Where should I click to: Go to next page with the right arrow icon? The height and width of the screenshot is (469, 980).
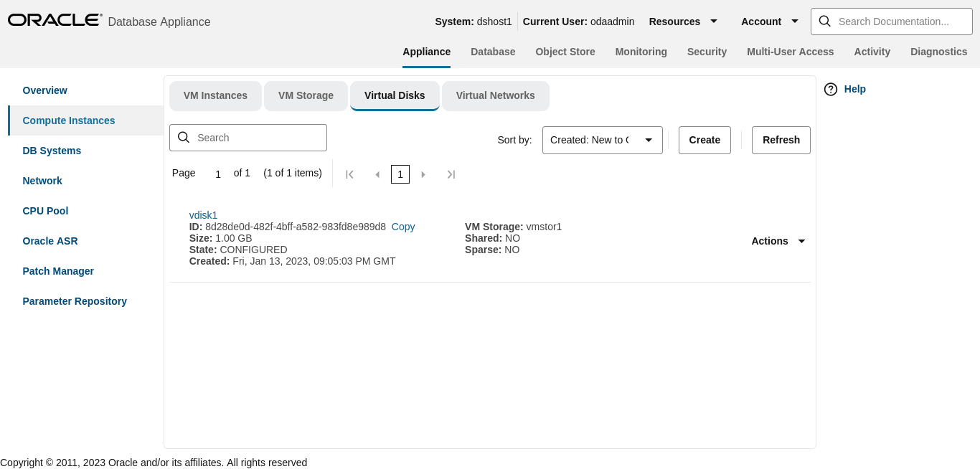pyautogui.click(x=423, y=174)
